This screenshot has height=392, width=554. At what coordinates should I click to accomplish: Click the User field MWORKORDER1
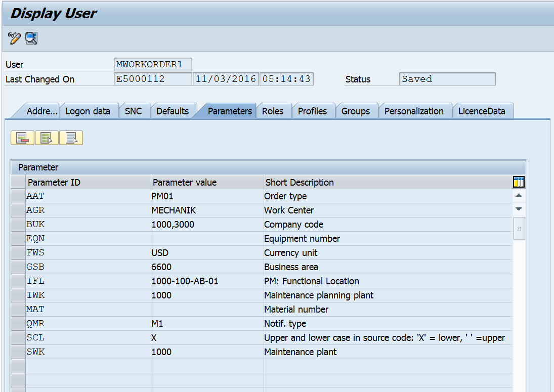pos(153,65)
